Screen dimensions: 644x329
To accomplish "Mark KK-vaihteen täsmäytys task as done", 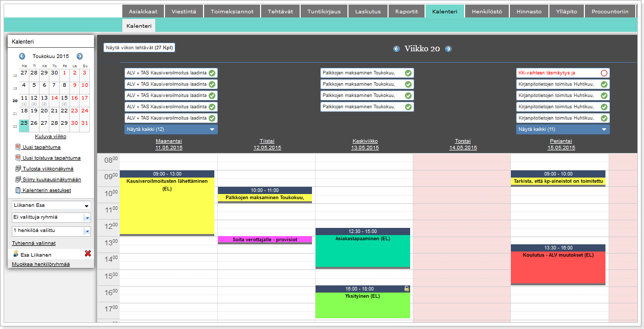I will click(x=604, y=73).
